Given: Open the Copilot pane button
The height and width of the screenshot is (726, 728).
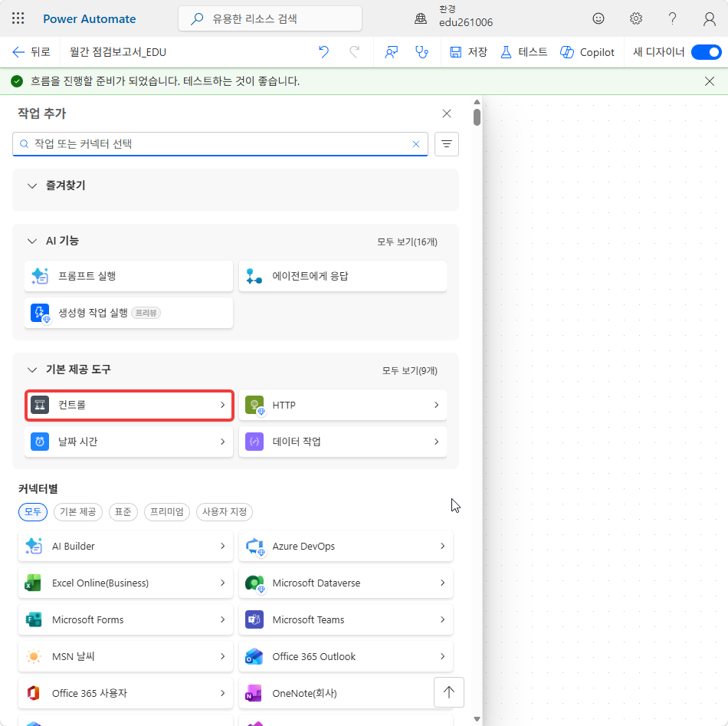Looking at the screenshot, I should [x=587, y=52].
